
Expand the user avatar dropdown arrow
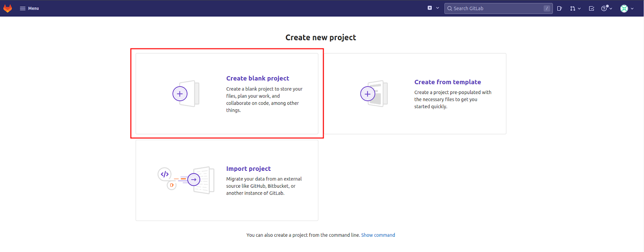[632, 8]
